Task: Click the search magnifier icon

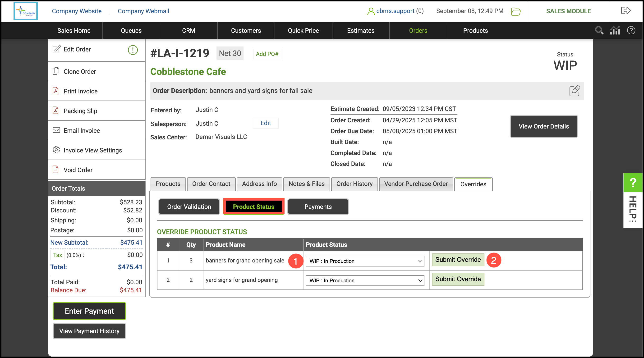Action: coord(599,31)
